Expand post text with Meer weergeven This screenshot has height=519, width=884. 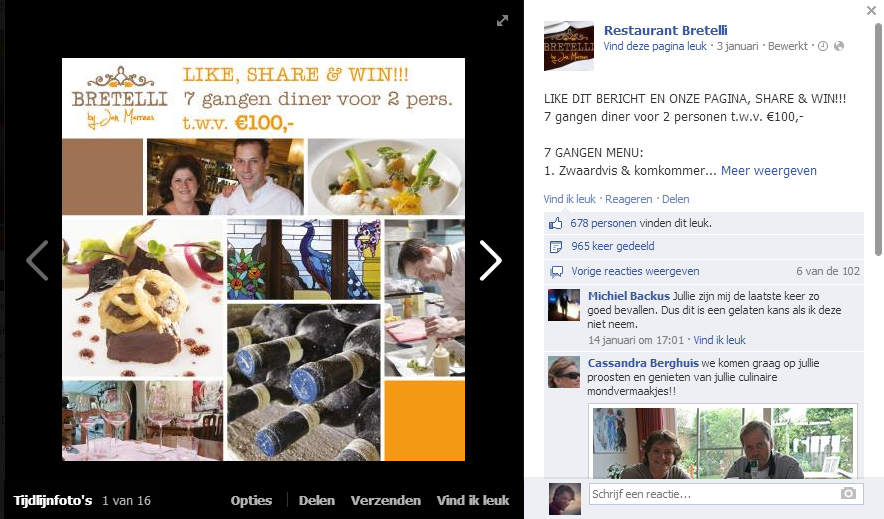coord(768,171)
